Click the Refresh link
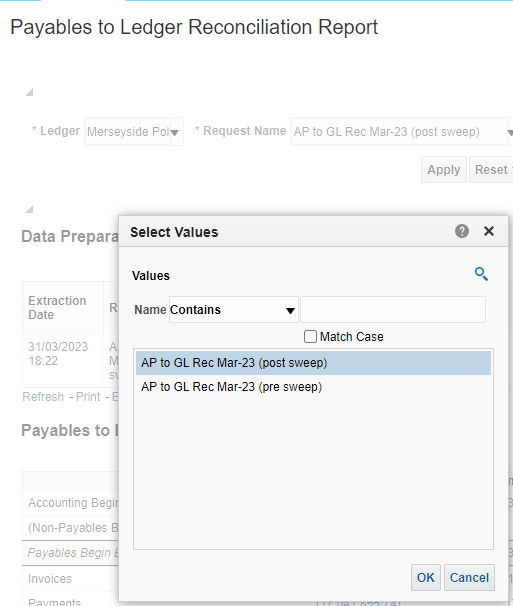 point(43,397)
